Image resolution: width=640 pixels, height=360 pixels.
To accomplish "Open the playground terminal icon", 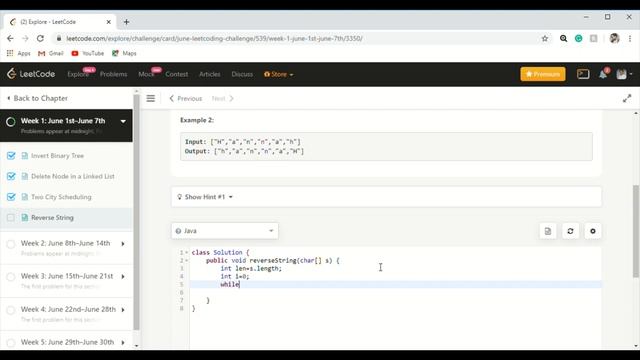I will (583, 74).
